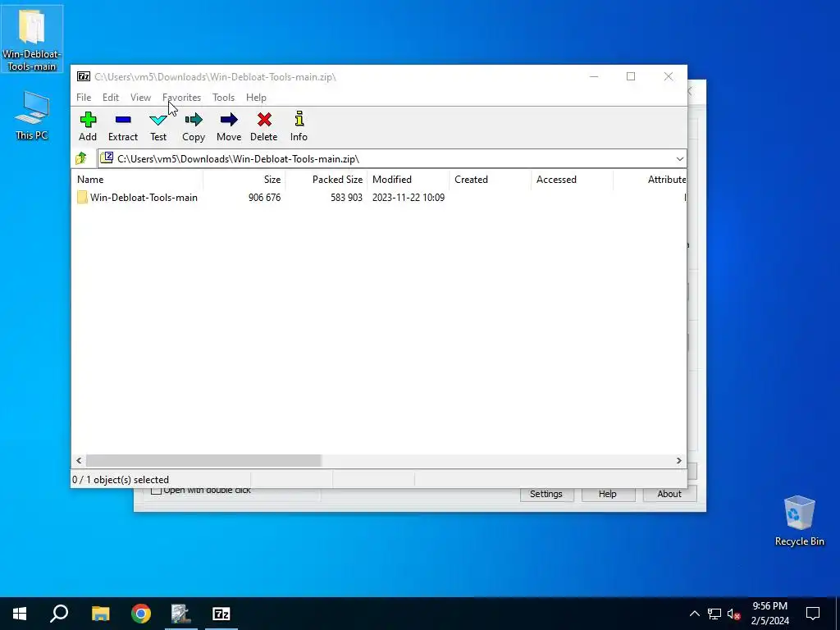Sort by Packed Size column header

click(326, 180)
